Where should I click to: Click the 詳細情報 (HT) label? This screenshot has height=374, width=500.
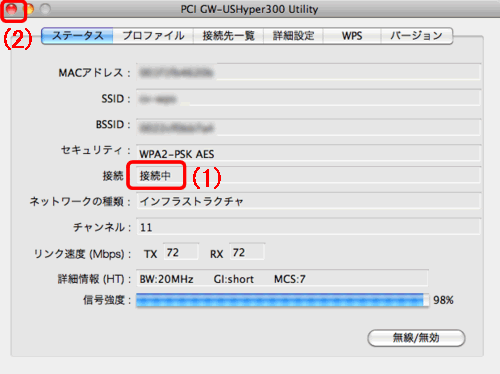tap(94, 279)
